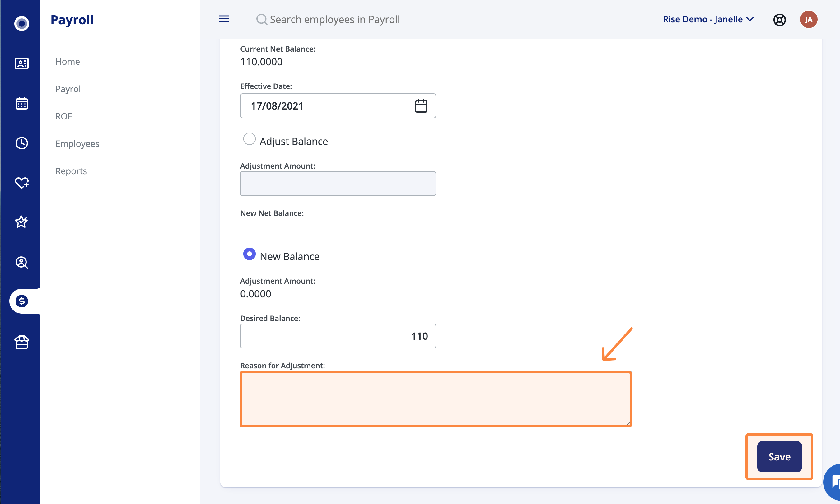Click the Current Net Balance label
840x504 pixels.
pos(278,49)
